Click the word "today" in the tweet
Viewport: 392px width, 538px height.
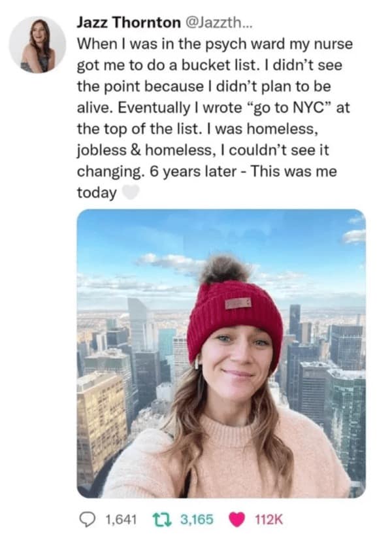click(x=97, y=192)
